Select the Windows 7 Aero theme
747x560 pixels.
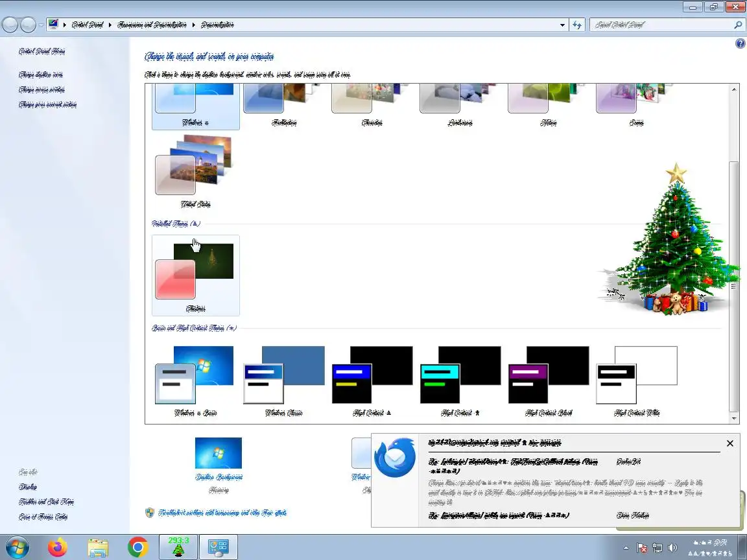(x=195, y=106)
